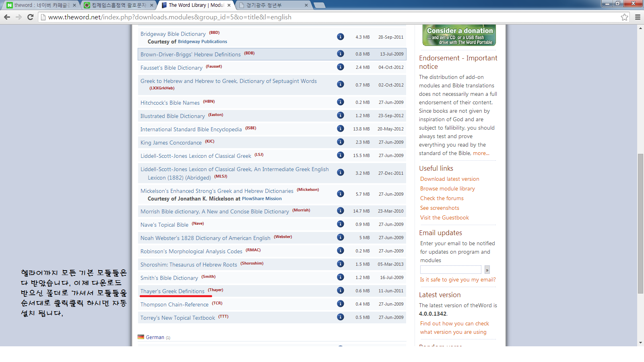The height and width of the screenshot is (362, 644).
Task: Download Smith's Bible Dictionary
Action: (x=169, y=278)
